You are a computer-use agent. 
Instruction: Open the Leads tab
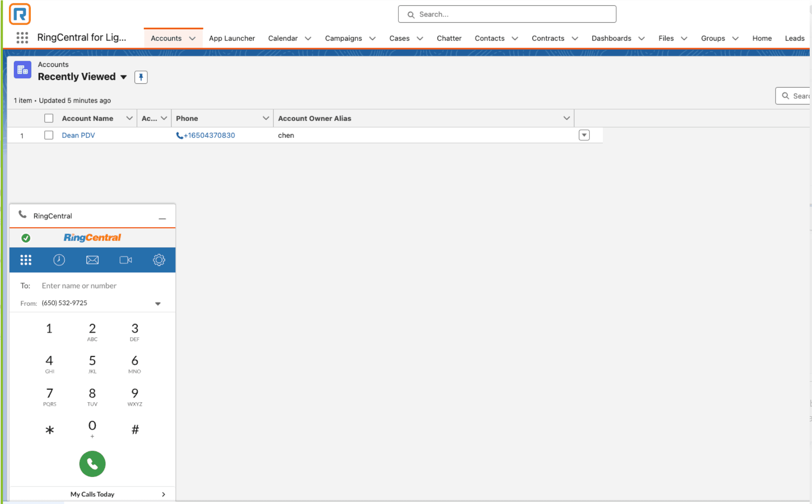[x=794, y=38]
